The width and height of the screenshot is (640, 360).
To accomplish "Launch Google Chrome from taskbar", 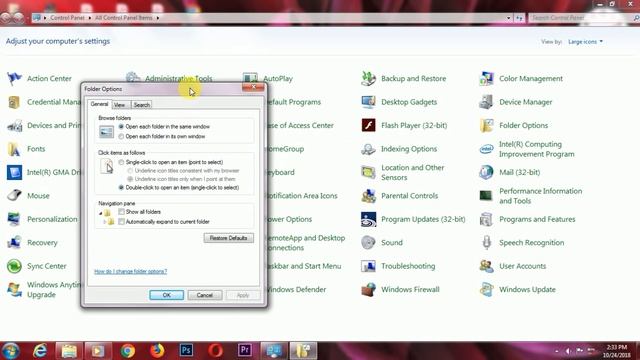I will coord(128,351).
